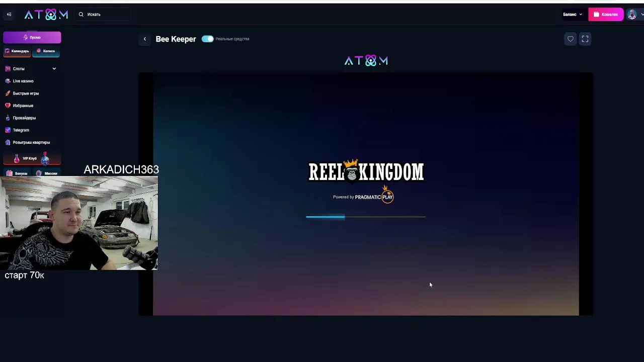Collapse the sidebar with the menu arrow icon
This screenshot has width=644, height=362.
pyautogui.click(x=9, y=15)
